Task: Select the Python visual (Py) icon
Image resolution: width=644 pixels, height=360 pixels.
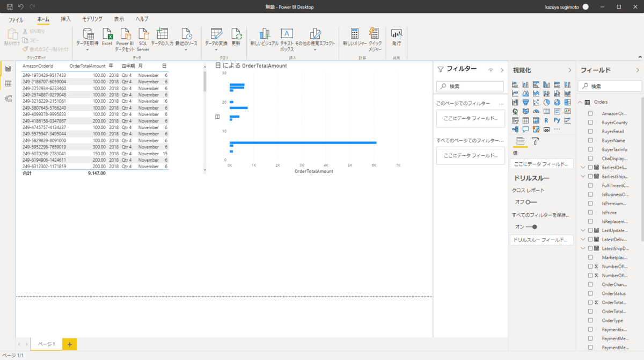Action: (557, 120)
